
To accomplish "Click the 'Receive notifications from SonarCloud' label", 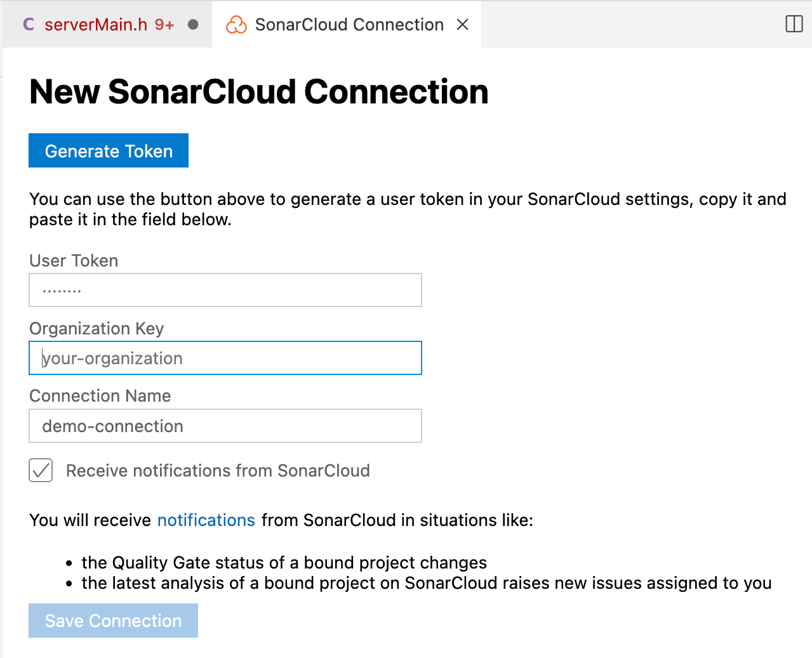I will coord(218,471).
